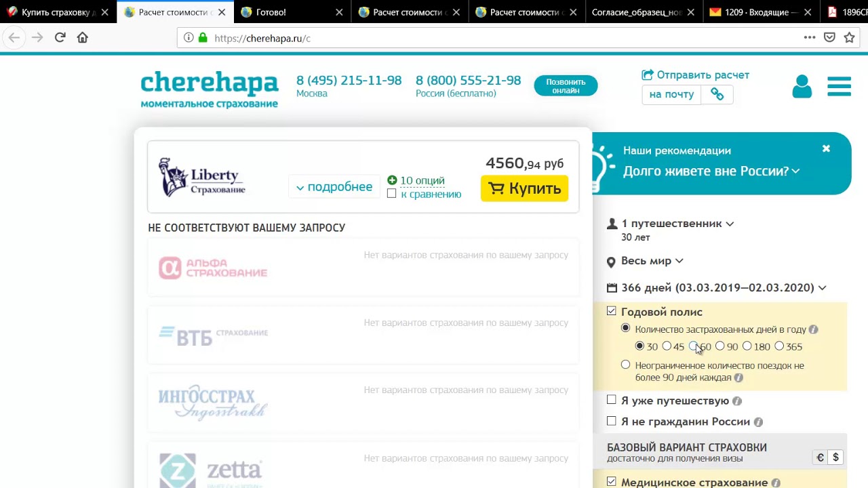This screenshot has width=868, height=488.
Task: Click the на почту button
Action: [671, 94]
